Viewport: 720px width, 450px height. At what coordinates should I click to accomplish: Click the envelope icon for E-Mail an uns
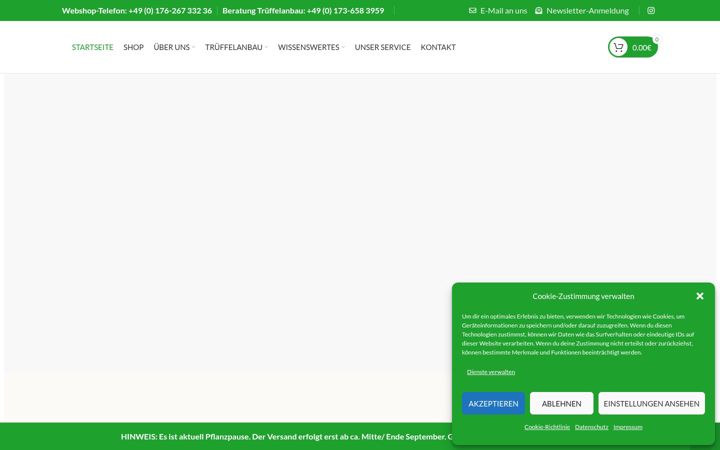(472, 11)
